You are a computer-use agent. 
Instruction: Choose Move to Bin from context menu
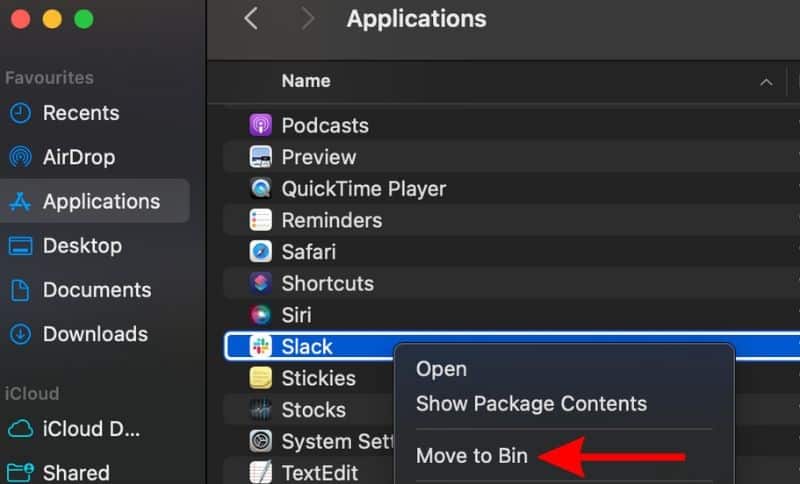pos(471,456)
